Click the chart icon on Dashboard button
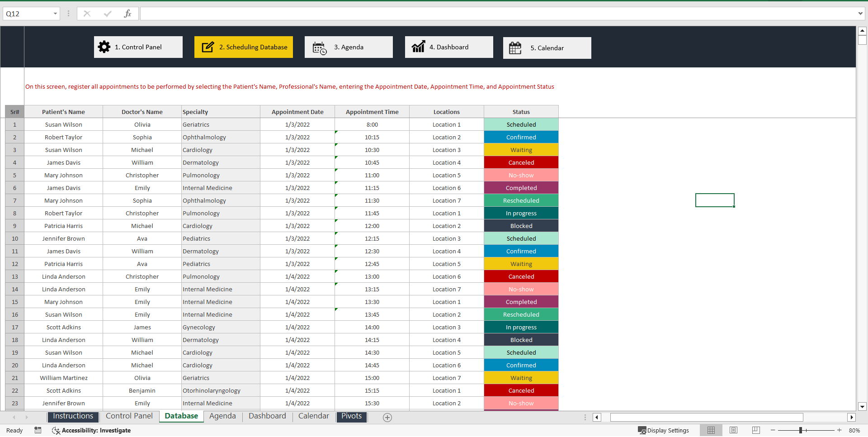Viewport: 868px width, 437px height. click(x=418, y=47)
